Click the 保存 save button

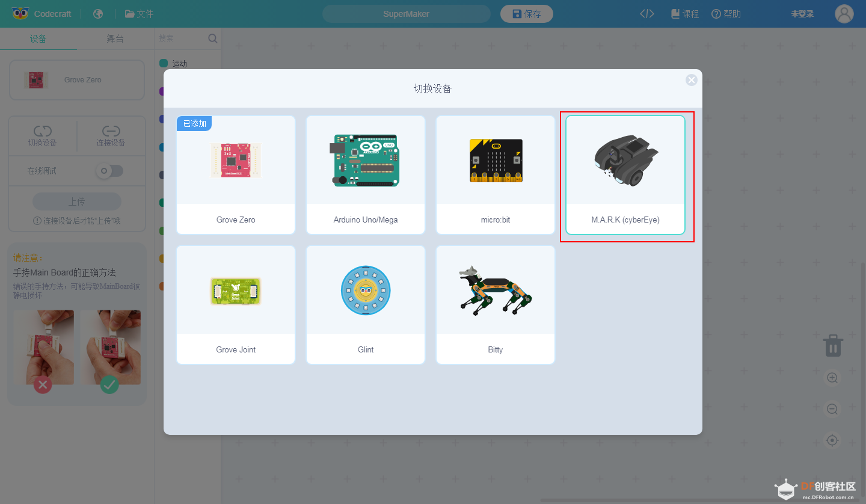pos(527,14)
